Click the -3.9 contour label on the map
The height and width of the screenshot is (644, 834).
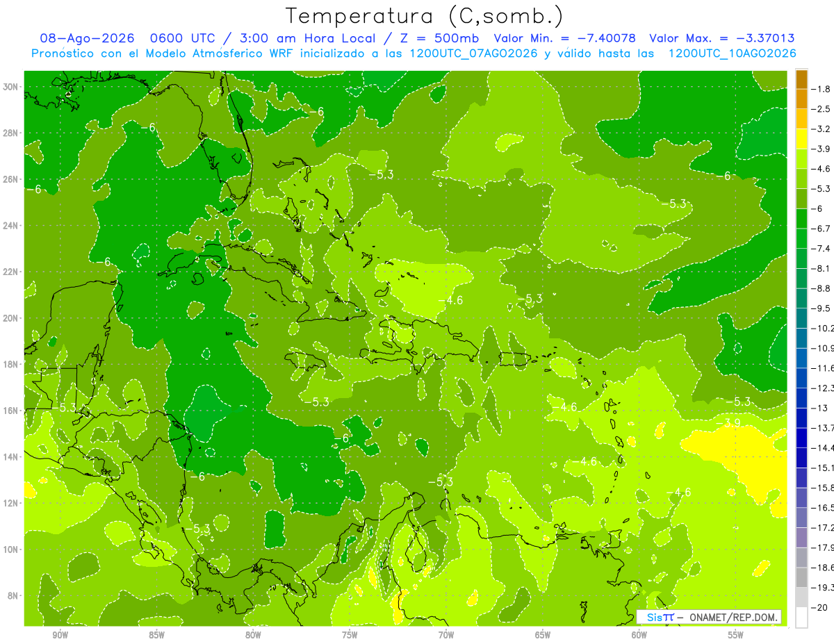pos(728,422)
